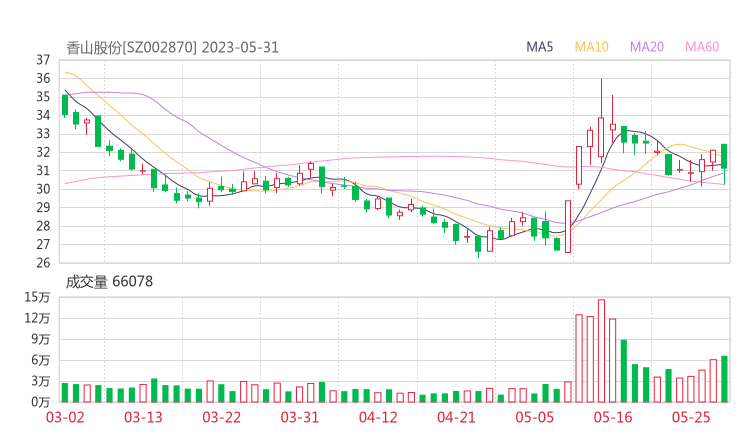Click the MA10 legend label
This screenshot has height=440, width=740.
(591, 47)
